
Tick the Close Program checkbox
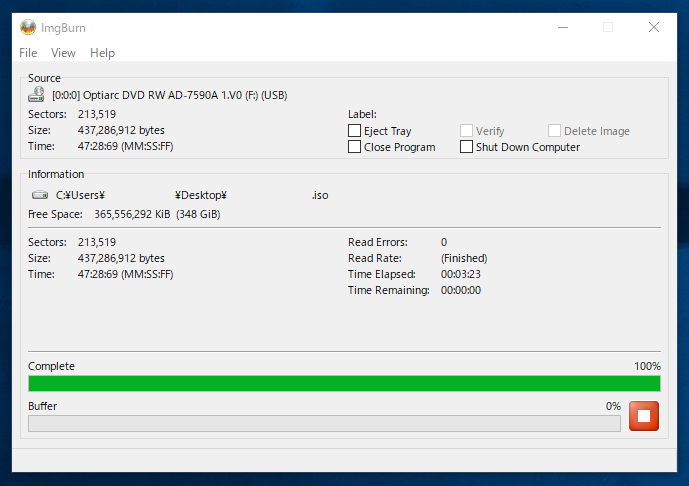tap(354, 146)
